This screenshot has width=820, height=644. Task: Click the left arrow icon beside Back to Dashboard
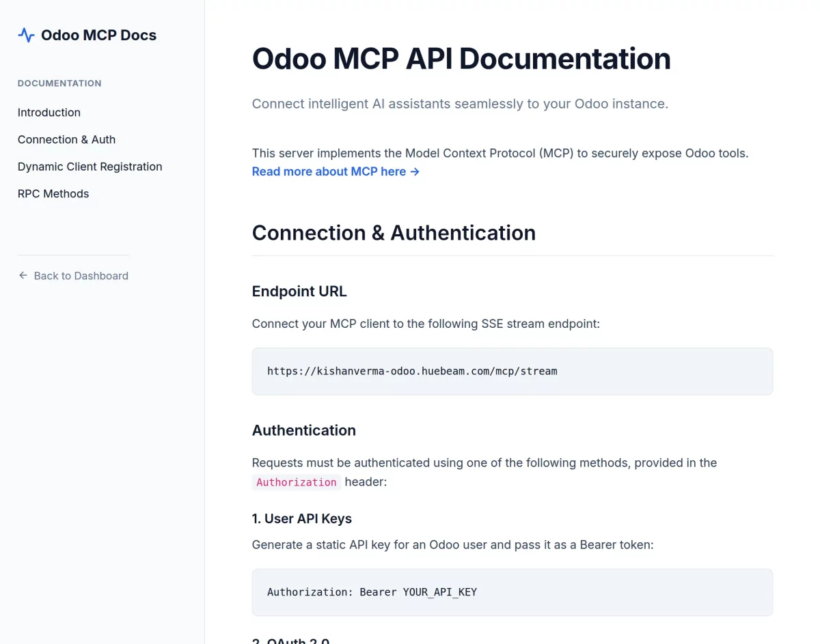pos(23,275)
